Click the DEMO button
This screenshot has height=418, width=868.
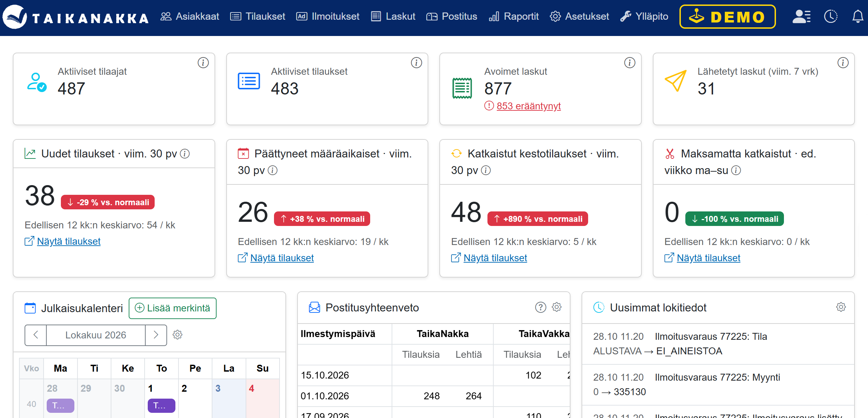tap(728, 17)
